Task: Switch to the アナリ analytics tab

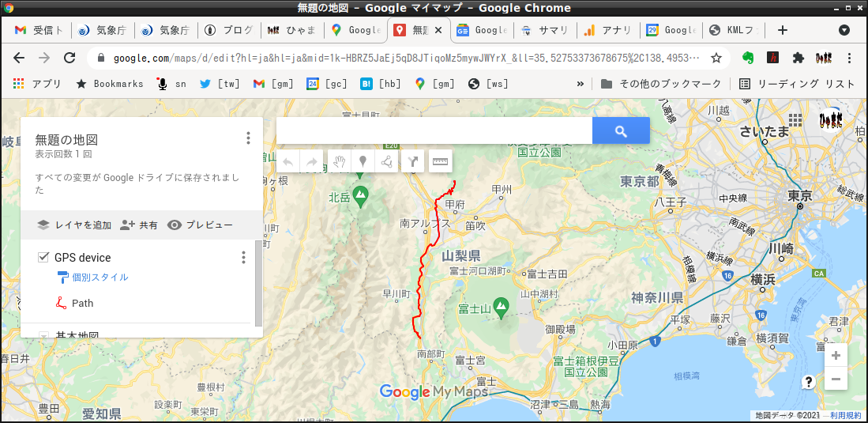Action: click(608, 31)
